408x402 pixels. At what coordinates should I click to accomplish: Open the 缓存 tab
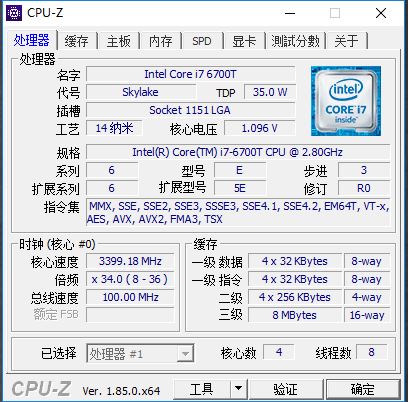77,41
